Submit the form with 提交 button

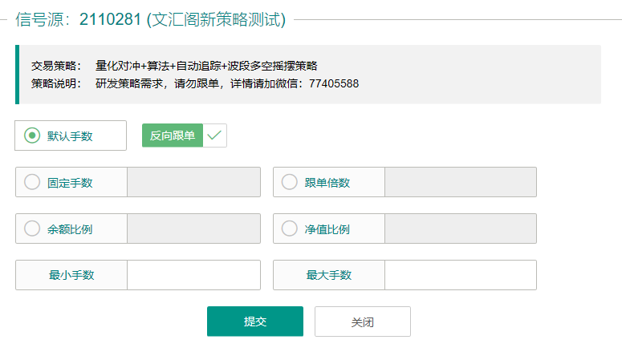tap(255, 322)
